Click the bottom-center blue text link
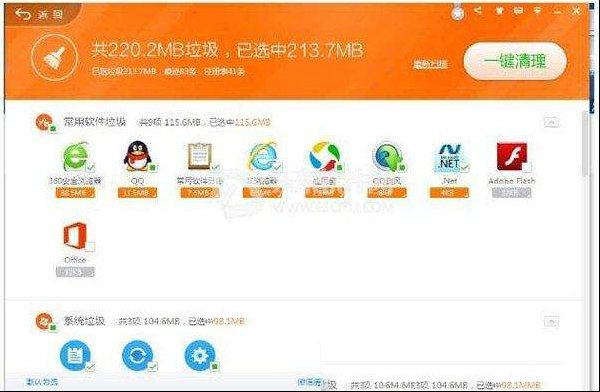The width and height of the screenshot is (600, 392). pos(310,382)
